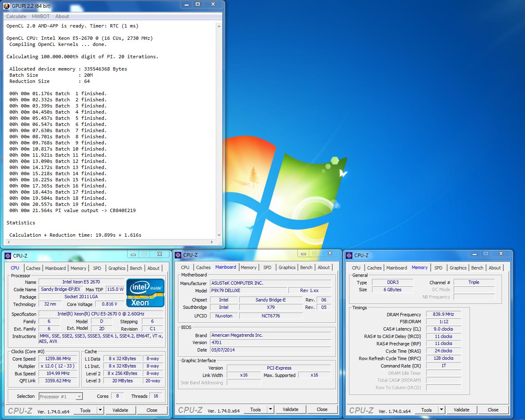Viewport: 525px width, 420px height.
Task: Open the Calculate menu in GPUPI
Action: (16, 16)
